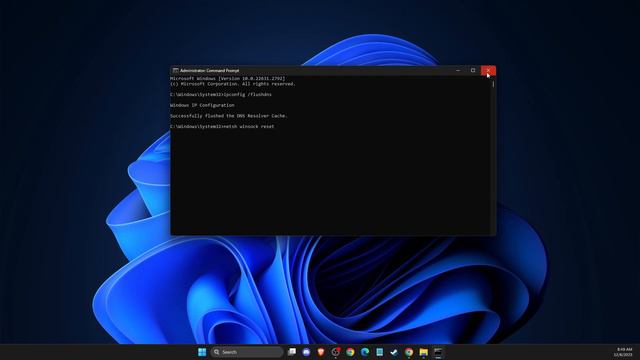This screenshot has height=360, width=640.
Task: Maximize the Command Prompt window
Action: [473, 70]
